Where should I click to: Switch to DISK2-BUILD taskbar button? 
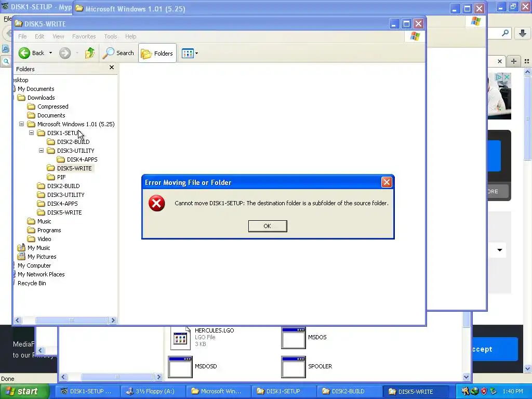coord(349,391)
